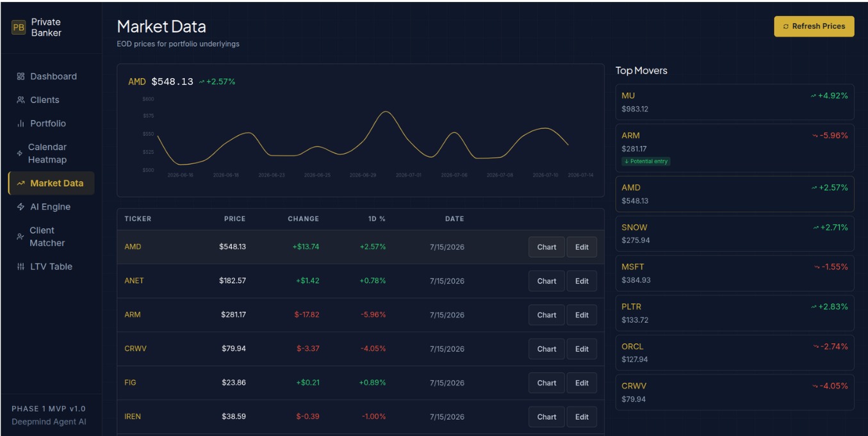This screenshot has width=868, height=436.
Task: Open ARM row Chart button
Action: tap(546, 315)
